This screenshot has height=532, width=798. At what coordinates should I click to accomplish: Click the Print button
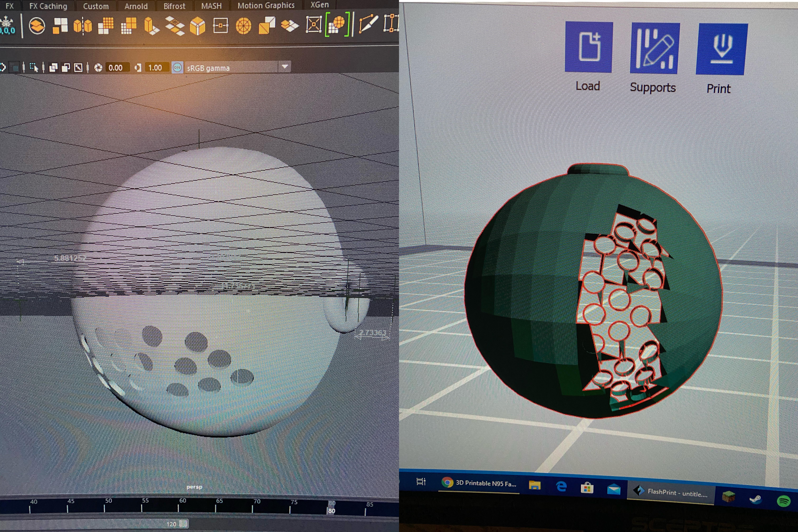pyautogui.click(x=721, y=49)
